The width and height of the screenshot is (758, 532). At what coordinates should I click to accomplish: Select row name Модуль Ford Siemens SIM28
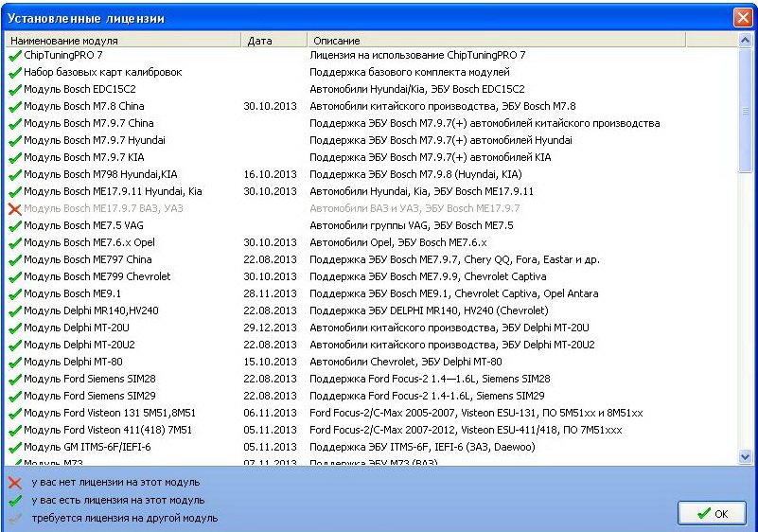(90, 379)
